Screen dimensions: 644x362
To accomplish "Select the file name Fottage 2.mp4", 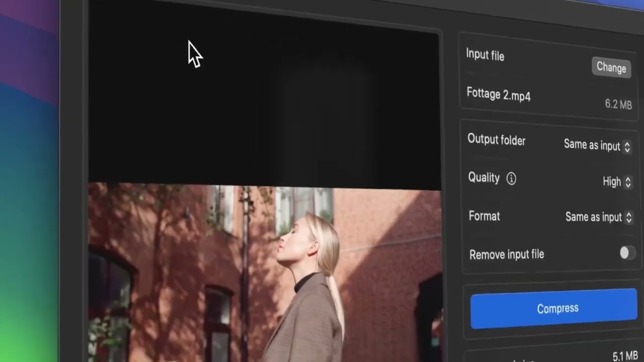I will (498, 94).
